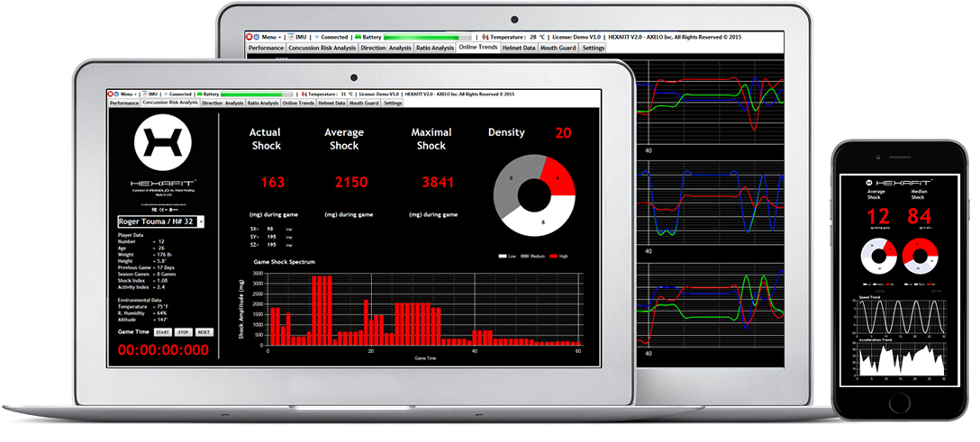This screenshot has width=980, height=442.
Task: Open the Menu dropdown on the back laptop
Action: (x=272, y=36)
